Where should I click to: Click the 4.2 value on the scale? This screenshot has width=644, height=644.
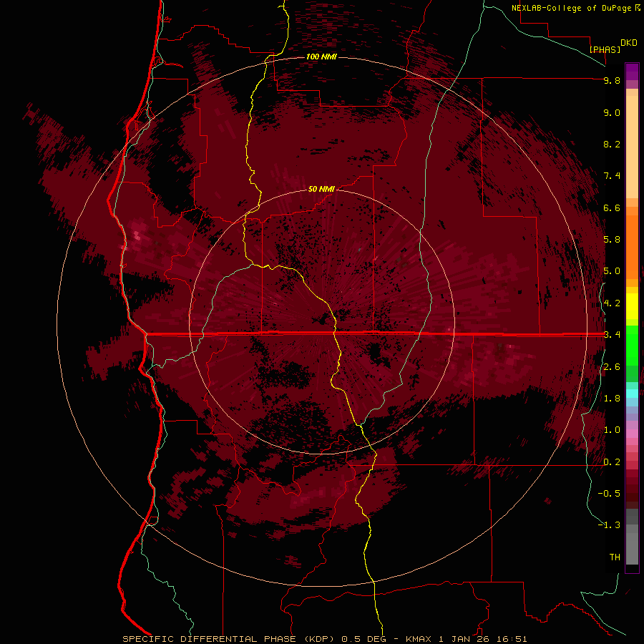(612, 303)
